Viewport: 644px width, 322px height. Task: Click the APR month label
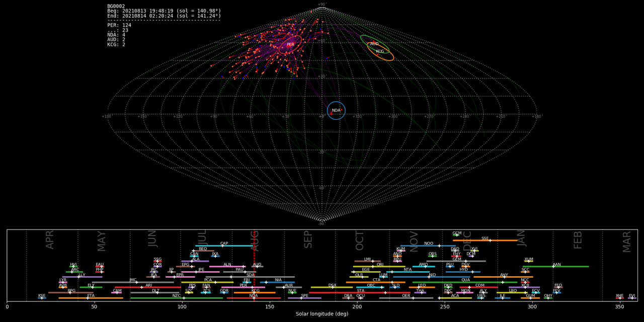49,239
